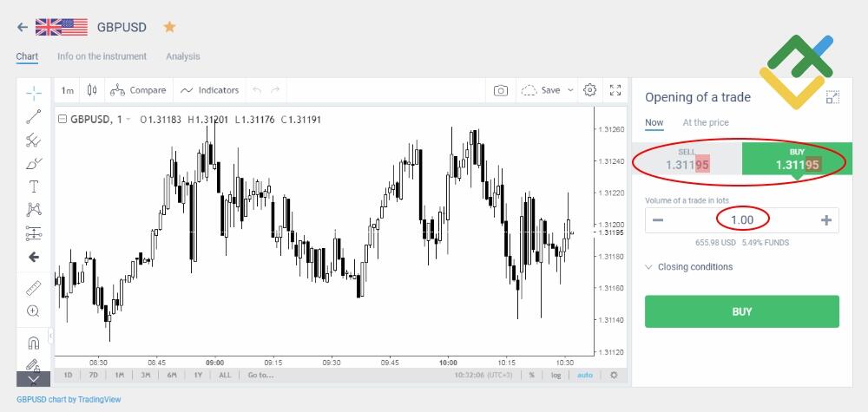Image resolution: width=868 pixels, height=412 pixels.
Task: Expand Closing conditions
Action: tap(689, 267)
